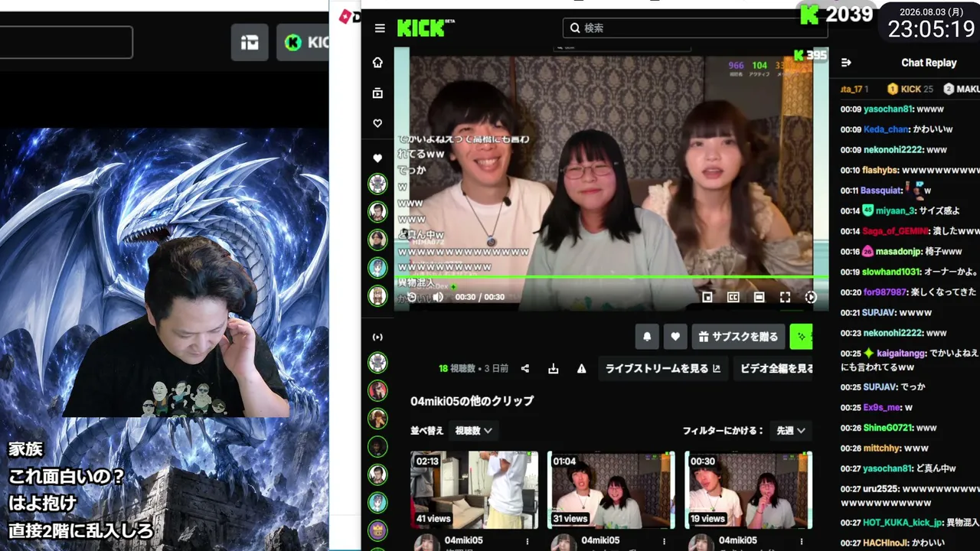Focus the text field in left window
This screenshot has width=980, height=551.
[66, 43]
